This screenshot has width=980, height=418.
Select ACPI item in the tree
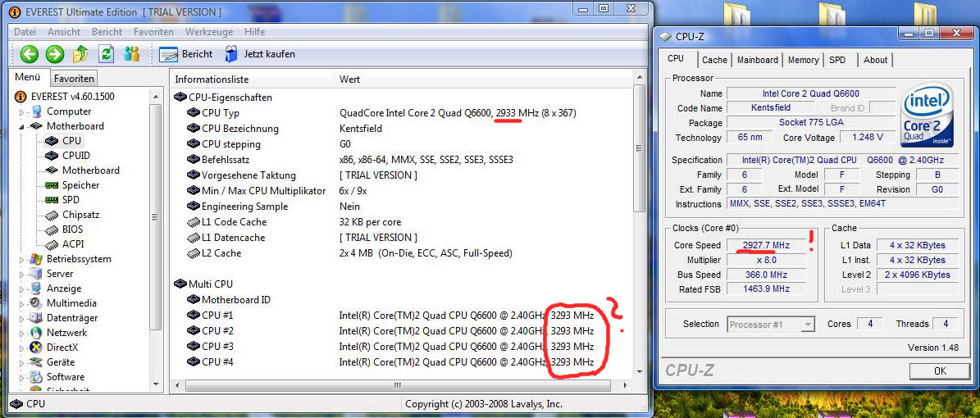(72, 243)
